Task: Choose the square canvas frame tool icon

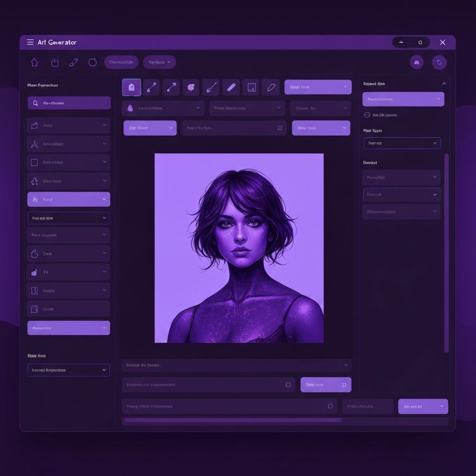Action: coord(251,87)
